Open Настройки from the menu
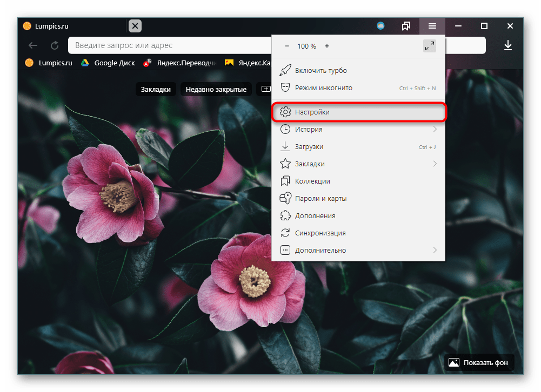This screenshot has width=541, height=392. [312, 112]
